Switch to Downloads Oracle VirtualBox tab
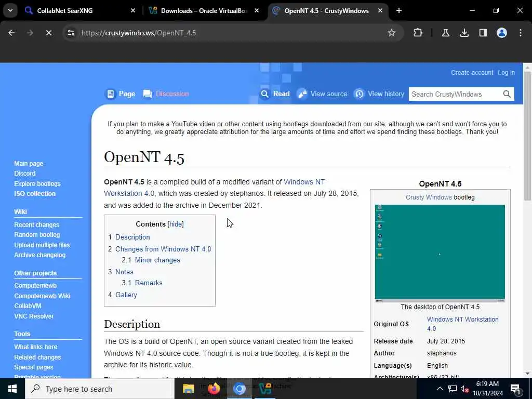The image size is (532, 399). [x=204, y=11]
